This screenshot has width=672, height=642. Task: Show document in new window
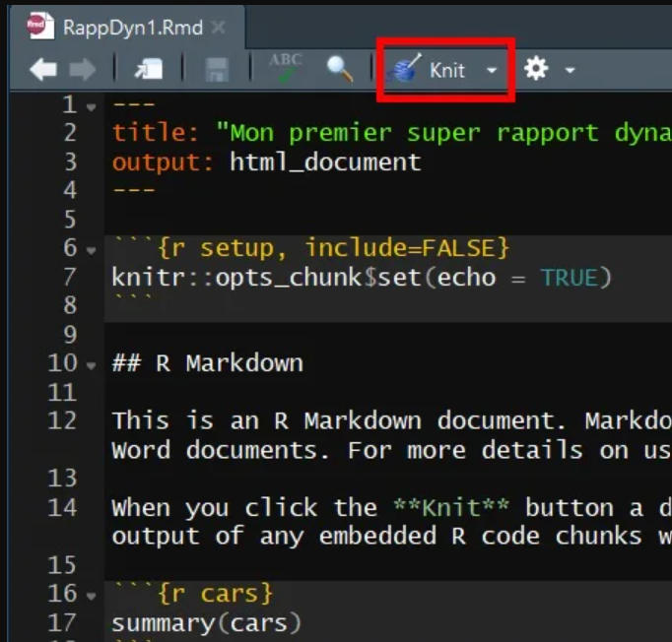[151, 70]
